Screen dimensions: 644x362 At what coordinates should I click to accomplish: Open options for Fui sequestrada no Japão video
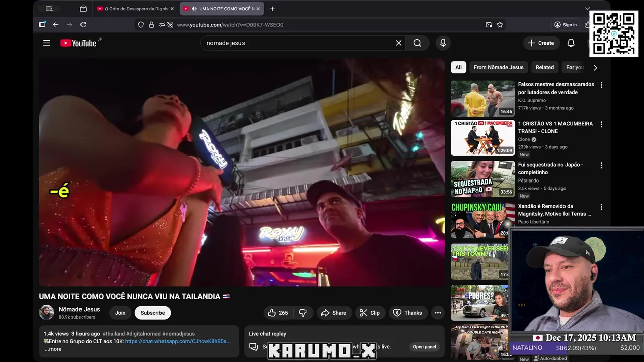pyautogui.click(x=601, y=165)
